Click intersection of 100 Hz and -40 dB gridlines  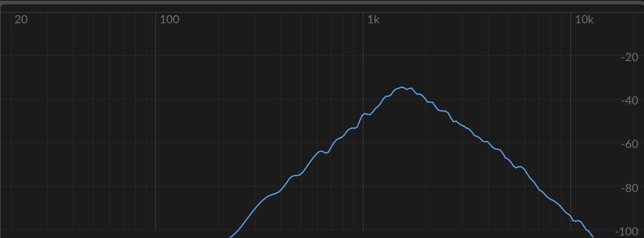click(156, 99)
